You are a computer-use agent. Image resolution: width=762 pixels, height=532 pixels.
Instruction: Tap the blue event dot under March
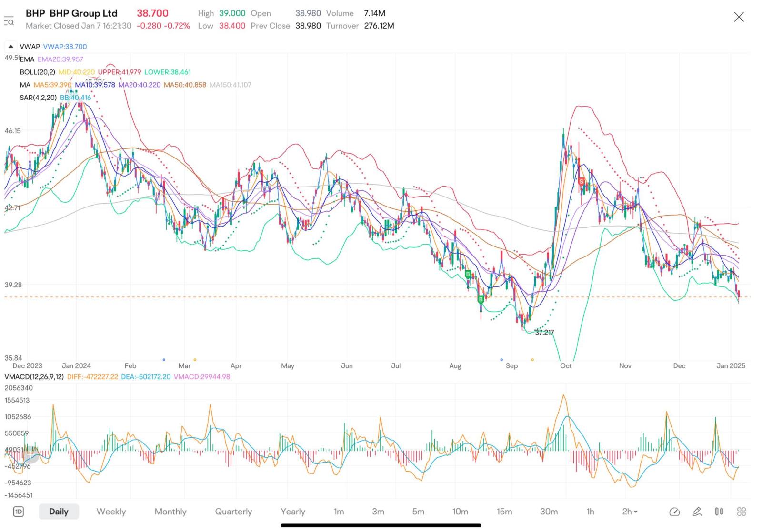164,360
